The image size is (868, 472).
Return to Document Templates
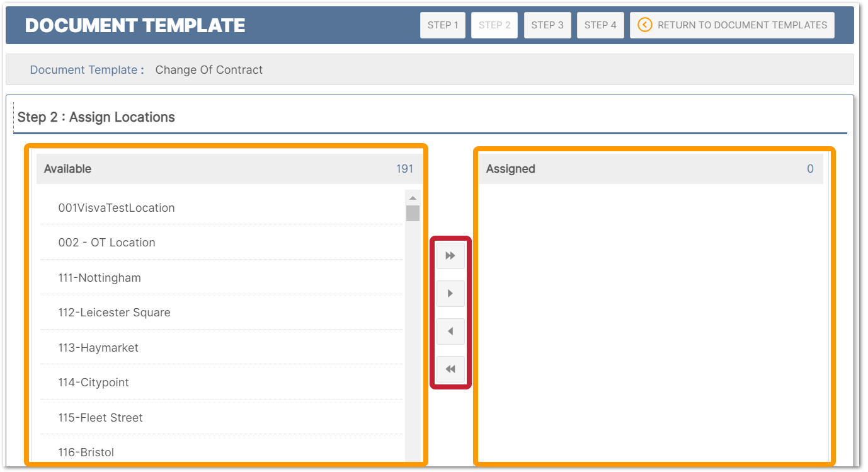[732, 25]
